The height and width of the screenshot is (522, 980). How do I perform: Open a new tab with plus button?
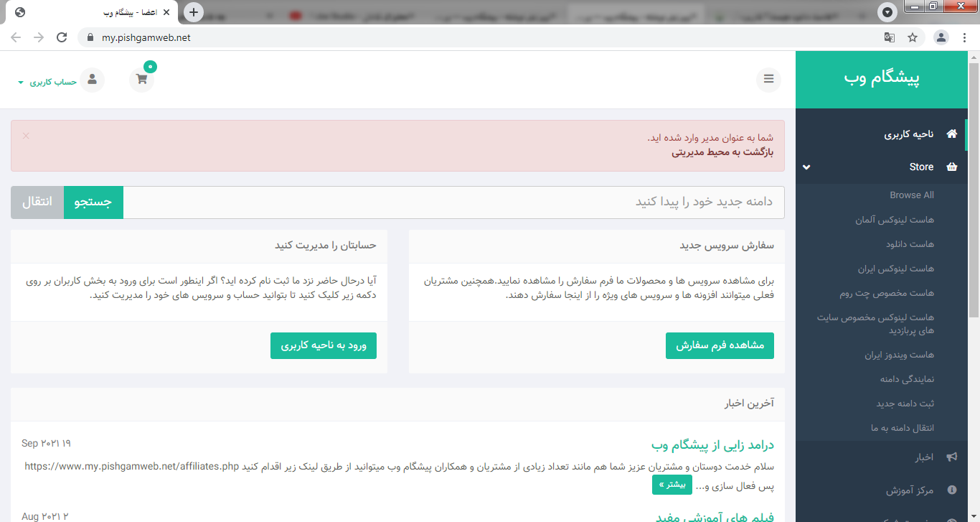(x=194, y=12)
